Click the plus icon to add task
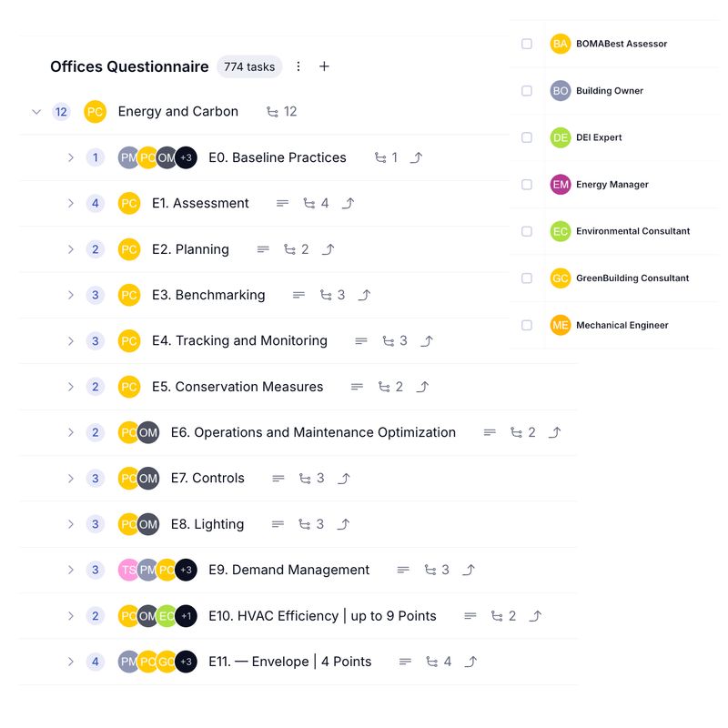Viewport: 728px width, 728px height. tap(324, 66)
